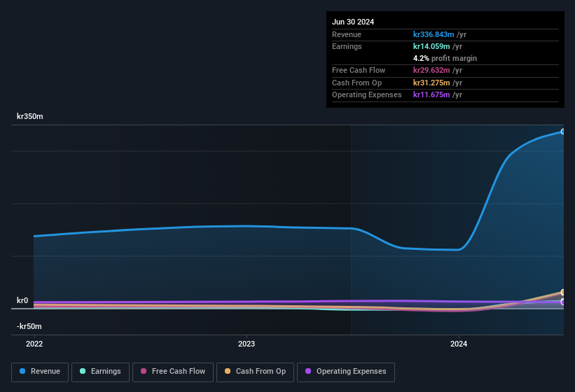Toggle the Earnings legend button
The height and width of the screenshot is (392, 575).
(100, 372)
